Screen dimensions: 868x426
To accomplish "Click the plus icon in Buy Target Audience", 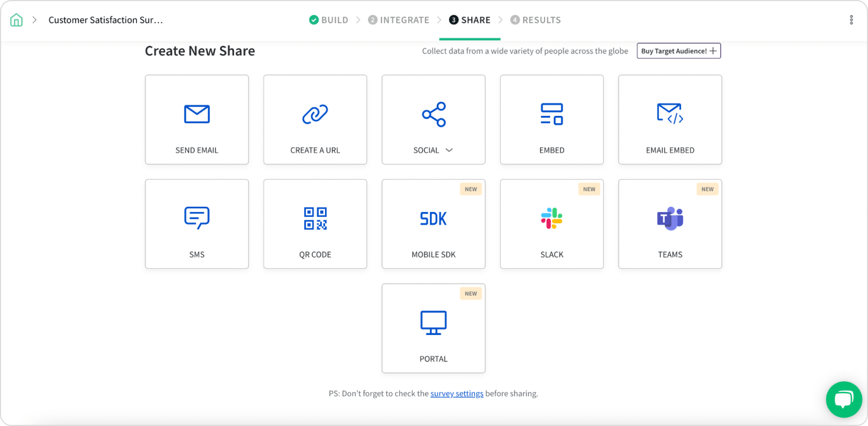I will click(x=713, y=51).
